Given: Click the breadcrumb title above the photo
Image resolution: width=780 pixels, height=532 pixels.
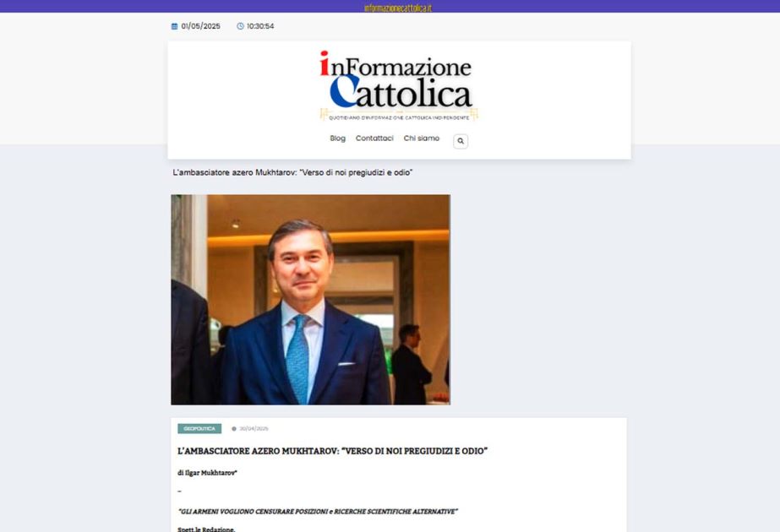Looking at the screenshot, I should (x=292, y=172).
